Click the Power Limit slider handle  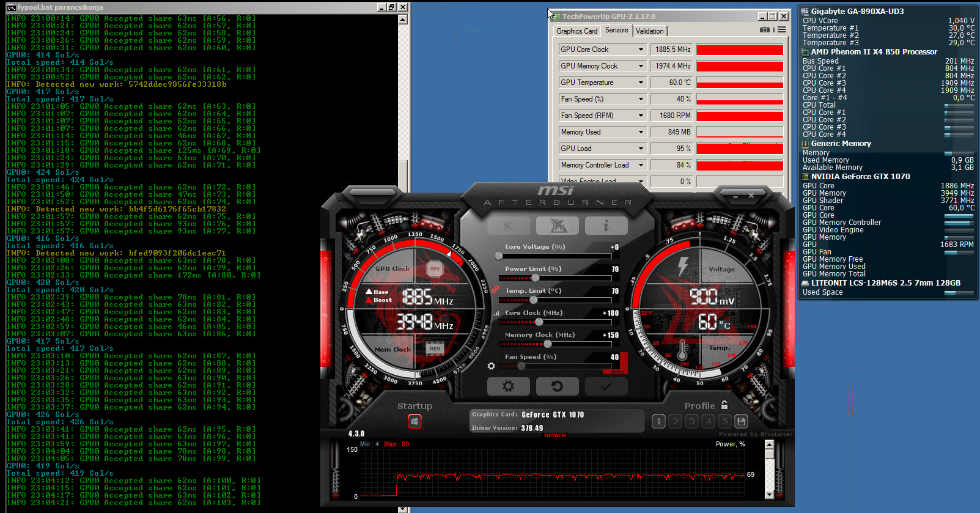point(535,278)
